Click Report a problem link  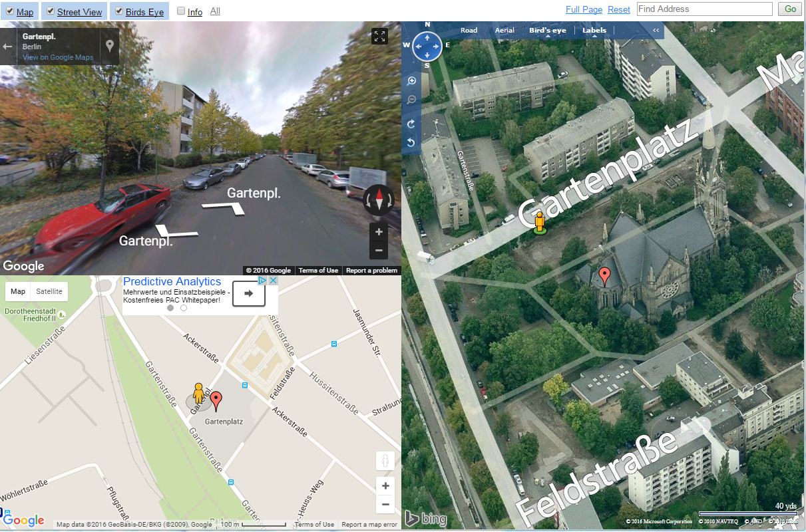tap(371, 271)
